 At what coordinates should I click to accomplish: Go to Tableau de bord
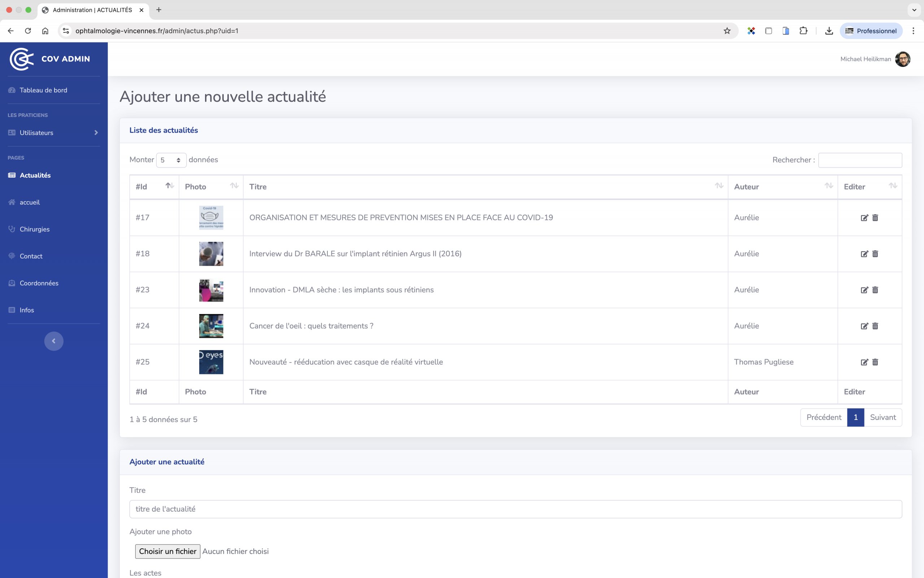pos(43,90)
